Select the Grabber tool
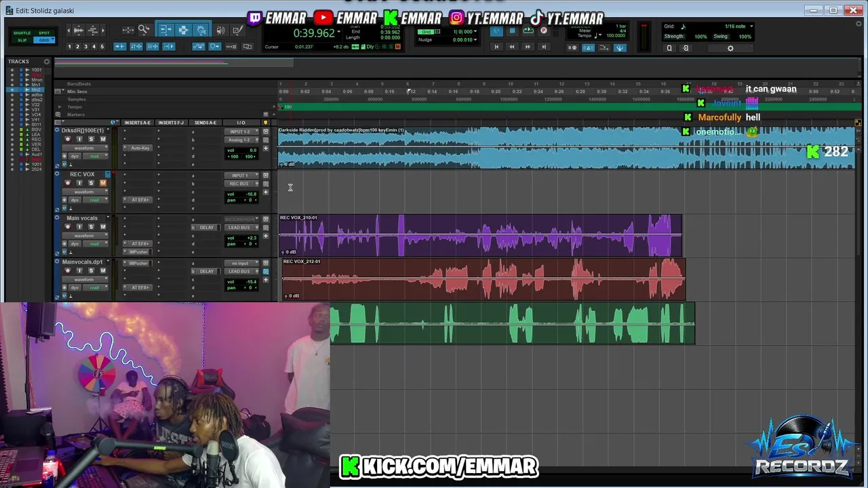Viewport: 868px width, 488px height. coord(201,30)
